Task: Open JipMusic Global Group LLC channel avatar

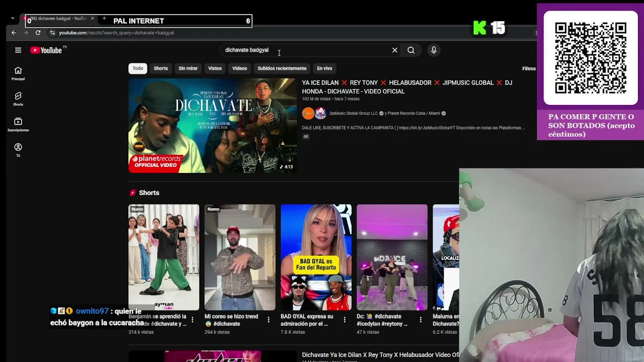Action: (x=308, y=114)
